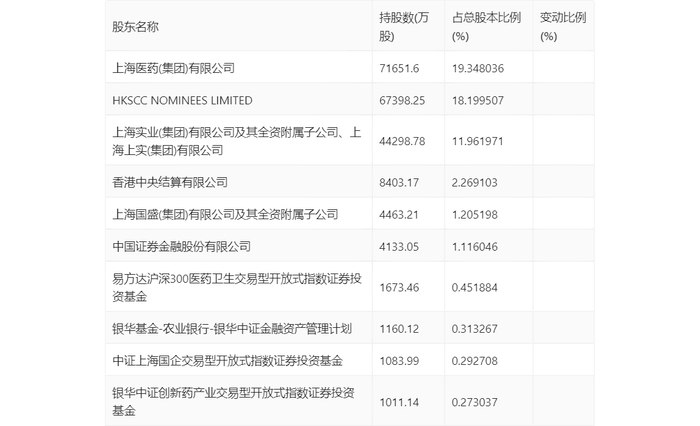Click percentage value 1.205198
The height and width of the screenshot is (426, 700).
(x=475, y=215)
